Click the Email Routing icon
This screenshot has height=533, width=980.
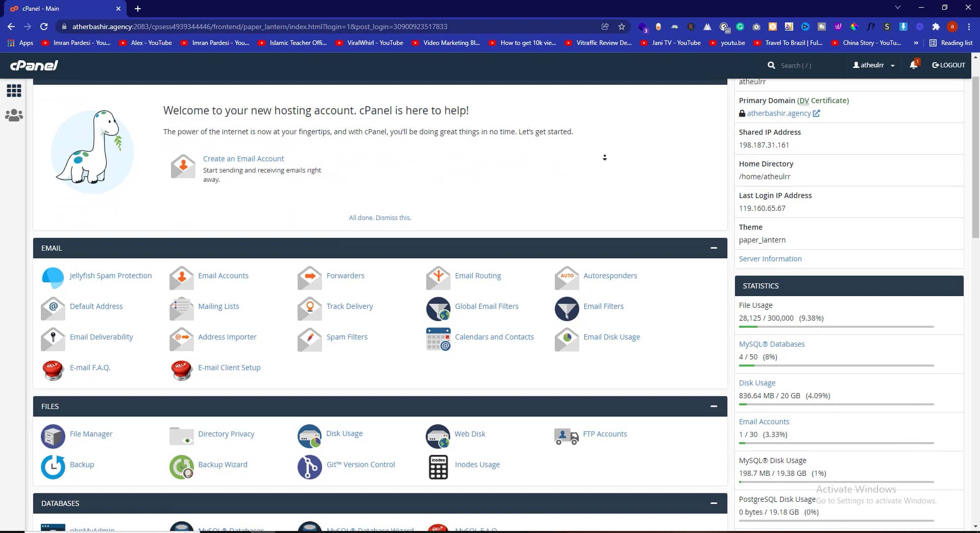(x=438, y=278)
